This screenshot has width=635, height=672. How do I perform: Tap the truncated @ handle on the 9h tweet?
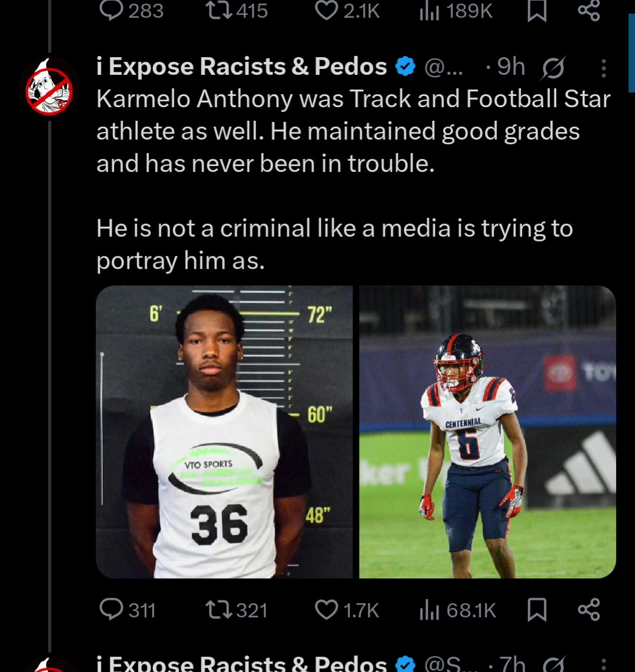point(443,68)
